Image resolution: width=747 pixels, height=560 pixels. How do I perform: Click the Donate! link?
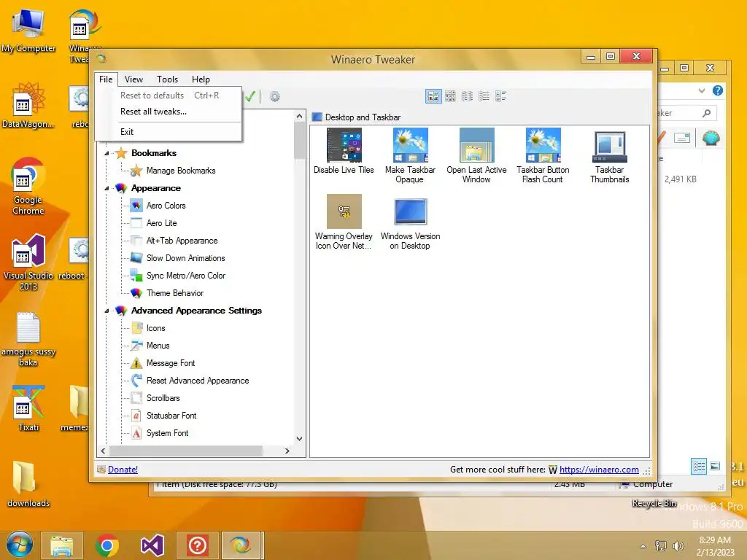(123, 470)
